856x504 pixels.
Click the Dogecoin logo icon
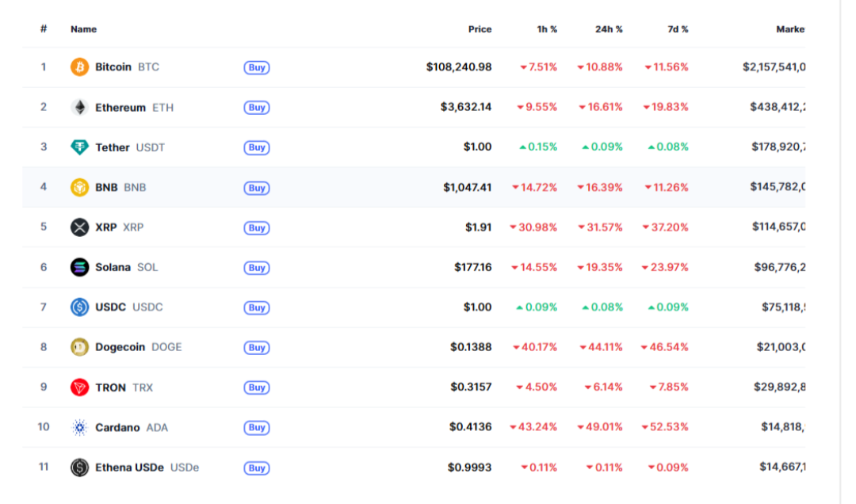coord(80,347)
